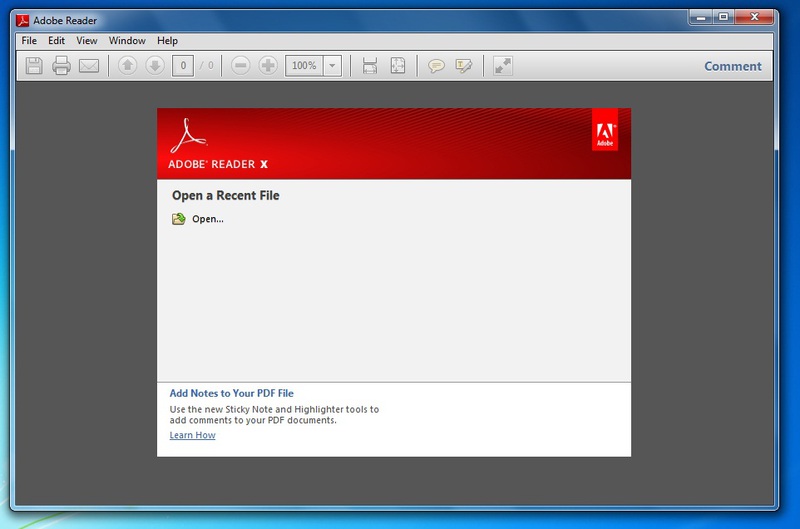The image size is (800, 529).
Task: Click the Open... file link
Action: pyautogui.click(x=207, y=219)
